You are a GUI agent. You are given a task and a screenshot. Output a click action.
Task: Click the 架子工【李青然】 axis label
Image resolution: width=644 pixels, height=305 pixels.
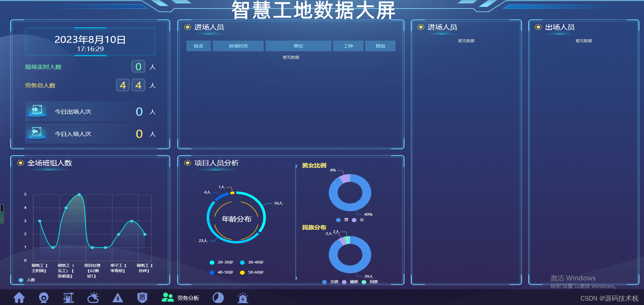click(x=118, y=268)
